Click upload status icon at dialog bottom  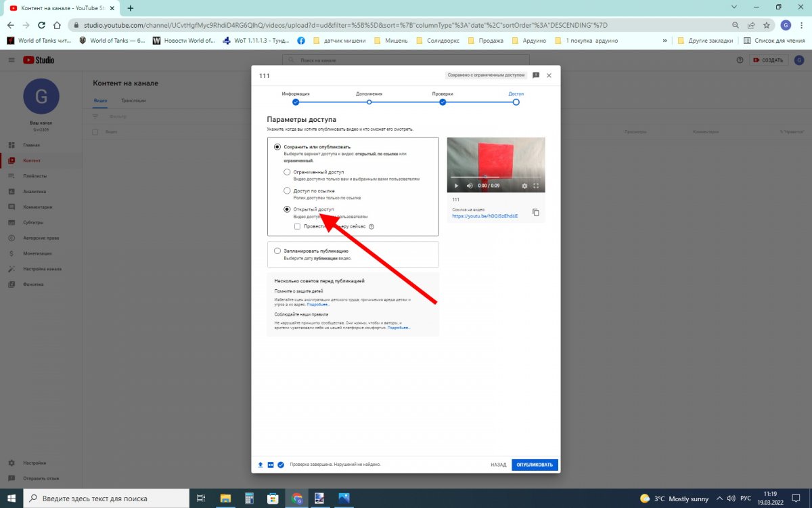pos(261,465)
